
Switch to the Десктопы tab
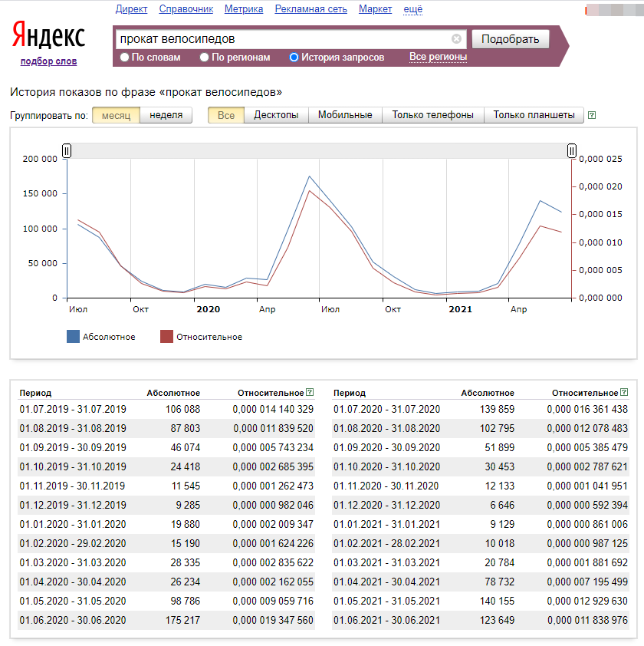pyautogui.click(x=276, y=115)
